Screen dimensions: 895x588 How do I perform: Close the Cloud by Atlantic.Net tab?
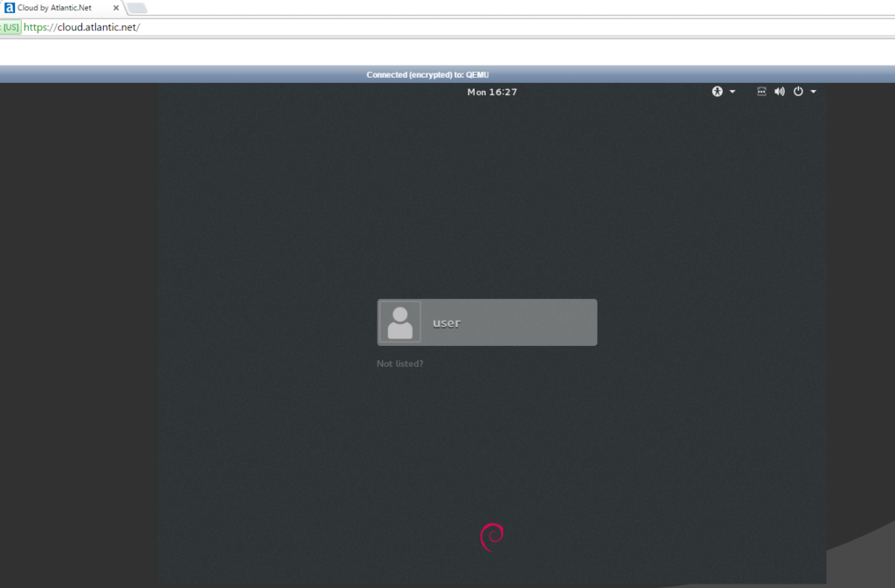(x=116, y=7)
